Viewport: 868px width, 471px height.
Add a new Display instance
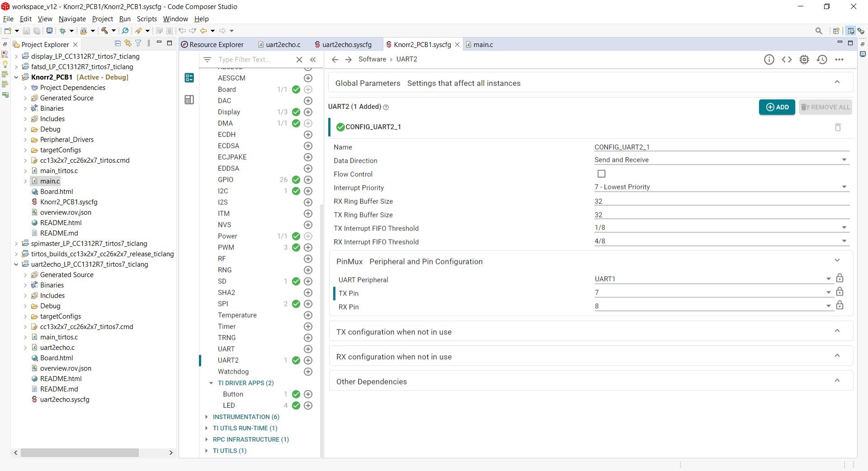(308, 112)
